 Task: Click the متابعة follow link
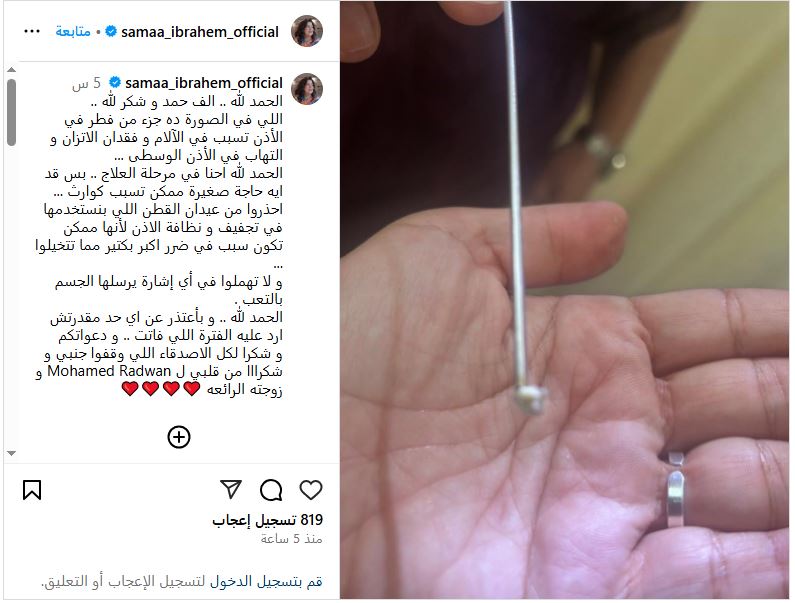tap(73, 31)
